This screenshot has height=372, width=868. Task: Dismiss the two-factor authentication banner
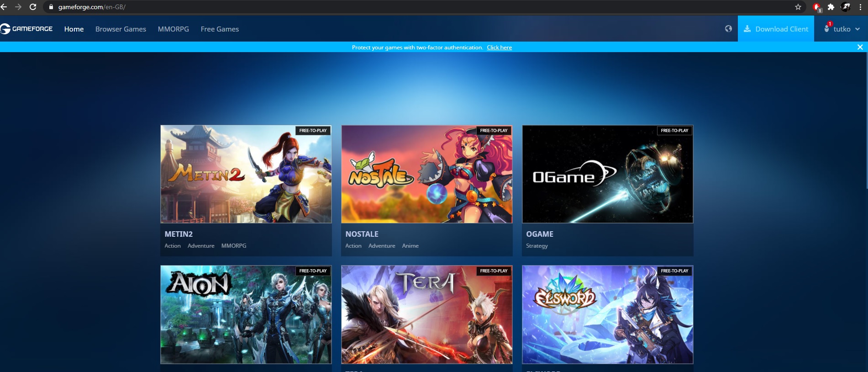point(860,47)
